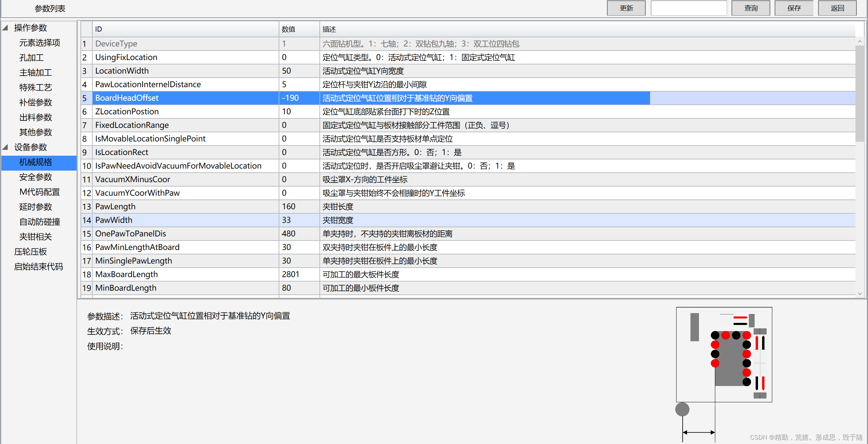This screenshot has height=444, width=868.
Task: Select the UsingFixLocation parameter row
Action: [468, 57]
